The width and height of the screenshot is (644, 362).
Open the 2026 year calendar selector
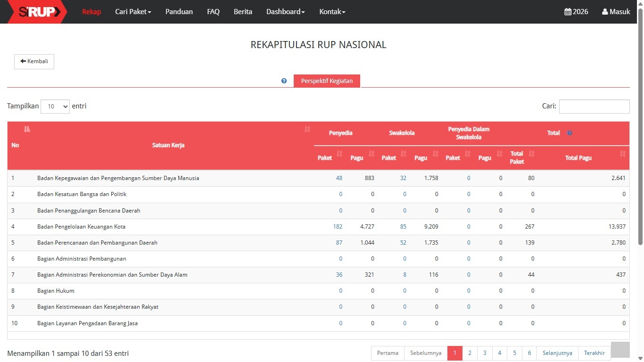576,12
